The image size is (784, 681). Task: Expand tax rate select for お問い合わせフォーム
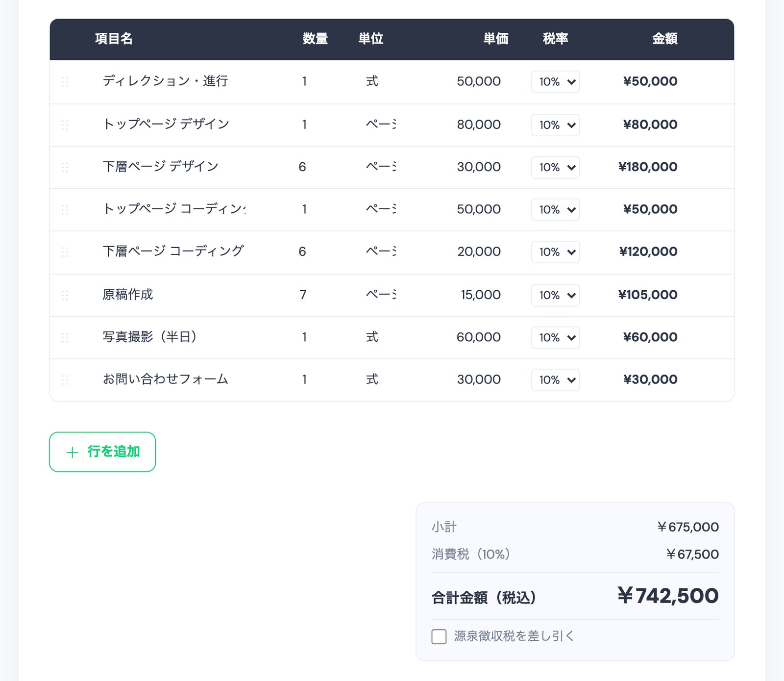click(x=555, y=380)
